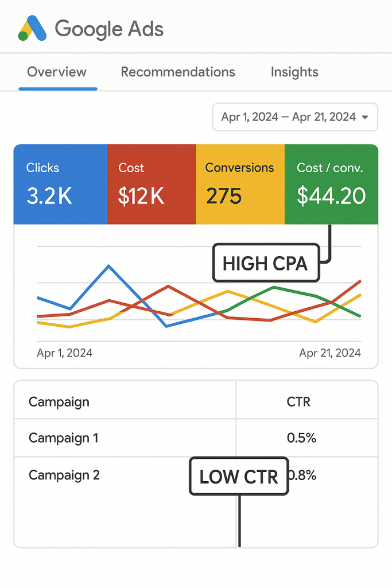Click the Apr 1, 2024 axis label
The height and width of the screenshot is (588, 392).
click(64, 353)
